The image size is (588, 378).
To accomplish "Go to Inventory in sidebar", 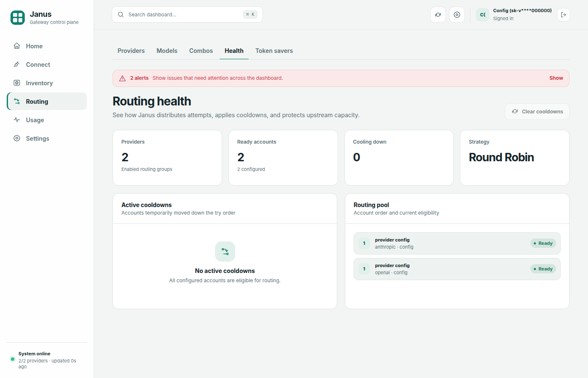I will (47, 83).
